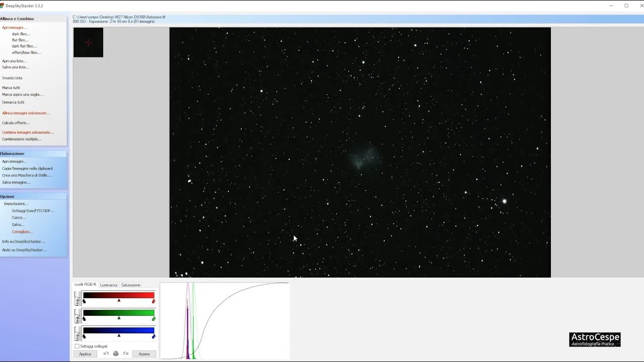Click the Azzera reset button
644x362 pixels.
(x=144, y=354)
